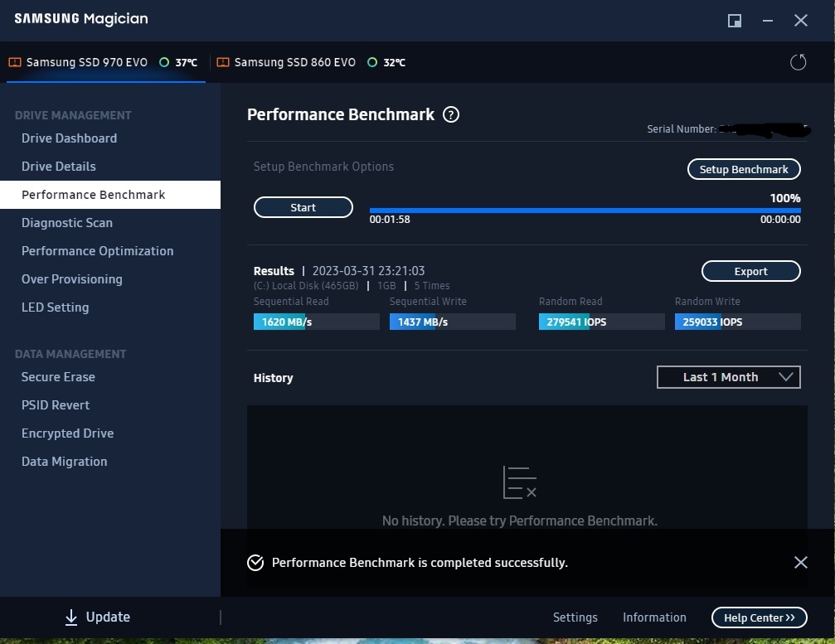Click the elapsed time 00:01:58
The width and height of the screenshot is (835, 644).
click(390, 220)
